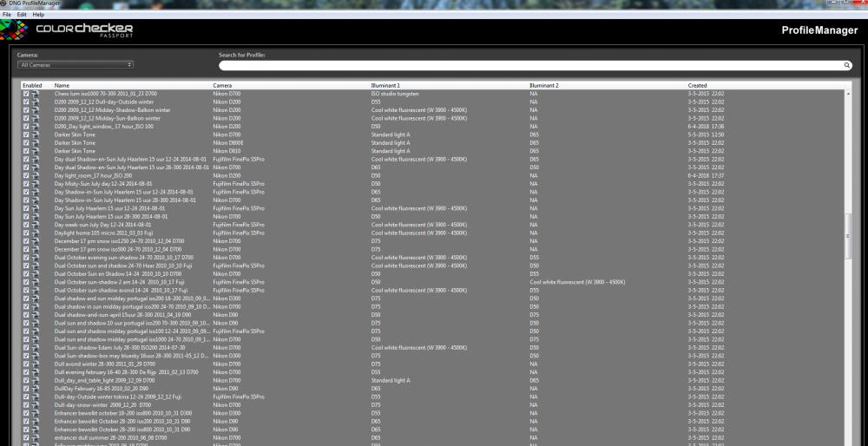Open the All Cameras dropdown
Screen dimensions: 868x446
click(76, 65)
